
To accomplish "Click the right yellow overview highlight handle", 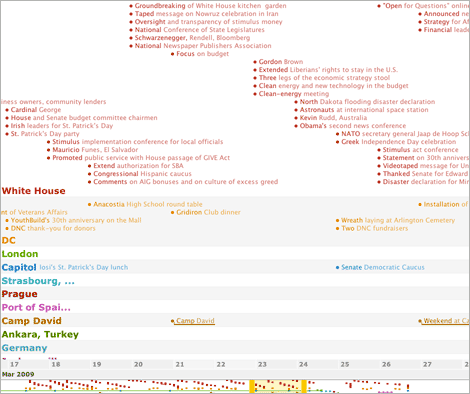I will pyautogui.click(x=304, y=386).
